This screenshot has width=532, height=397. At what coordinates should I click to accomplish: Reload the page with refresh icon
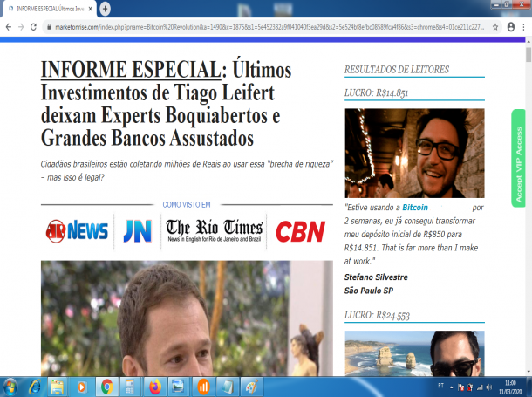(34, 27)
